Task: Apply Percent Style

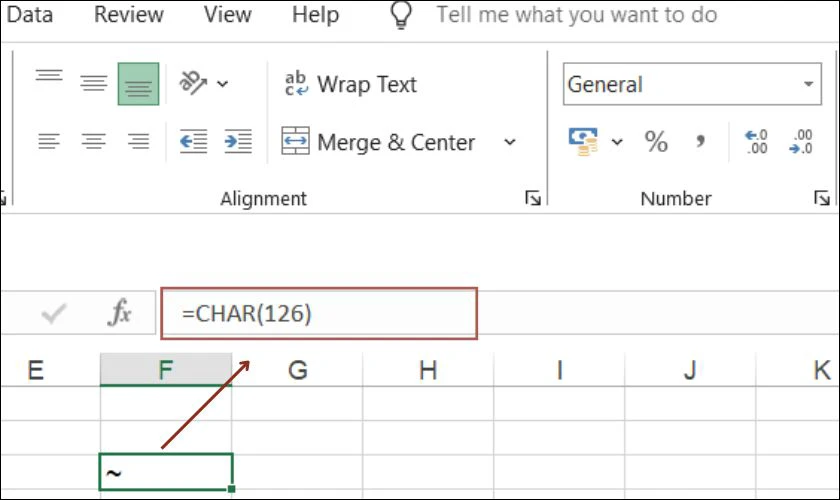Action: pos(656,142)
